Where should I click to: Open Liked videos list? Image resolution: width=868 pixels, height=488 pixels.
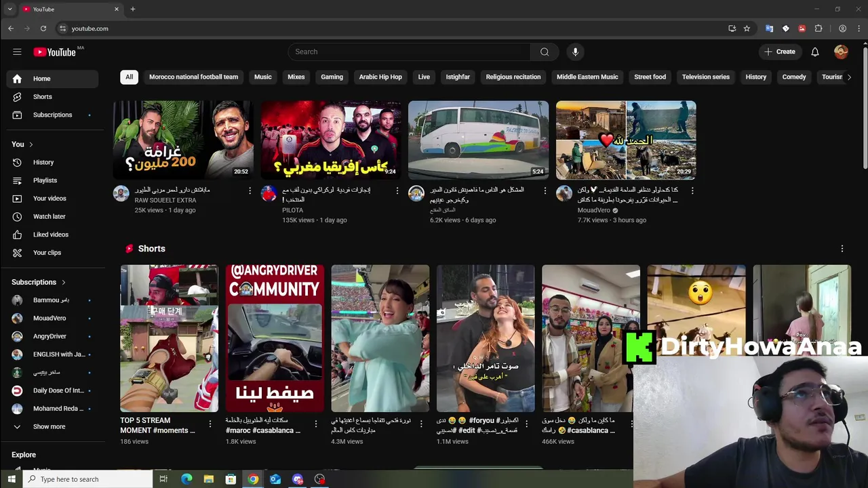point(52,235)
